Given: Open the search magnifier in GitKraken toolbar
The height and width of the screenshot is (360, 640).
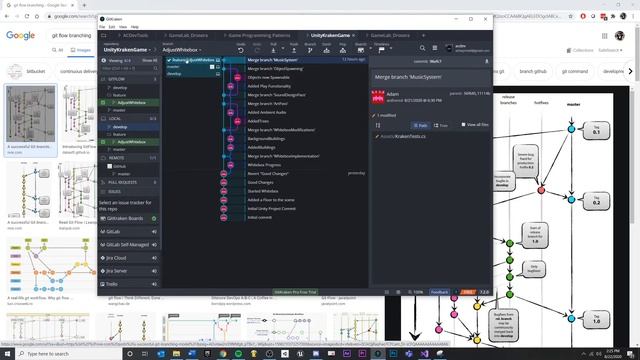Looking at the screenshot, I should coord(422,48).
